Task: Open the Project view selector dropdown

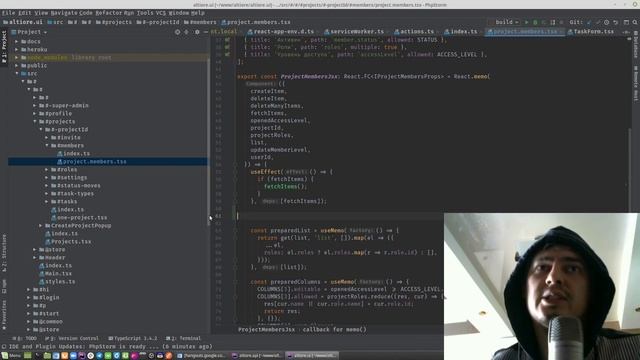Action: pyautogui.click(x=29, y=32)
